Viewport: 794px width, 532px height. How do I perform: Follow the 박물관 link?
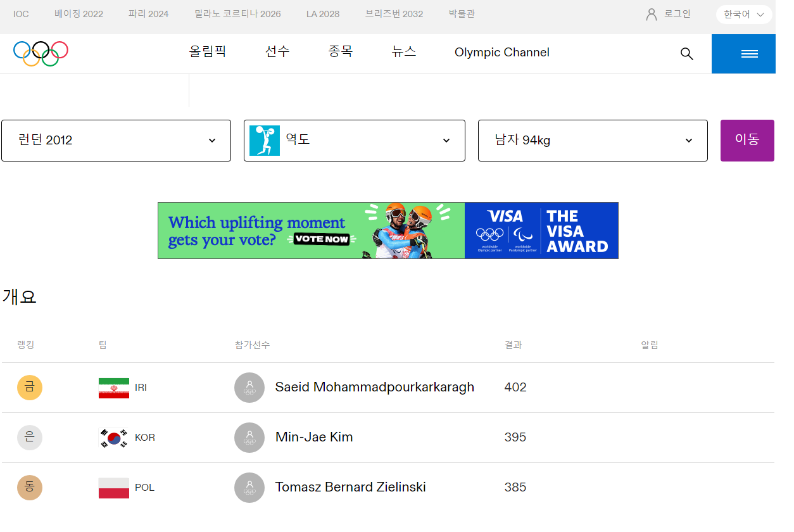(462, 14)
